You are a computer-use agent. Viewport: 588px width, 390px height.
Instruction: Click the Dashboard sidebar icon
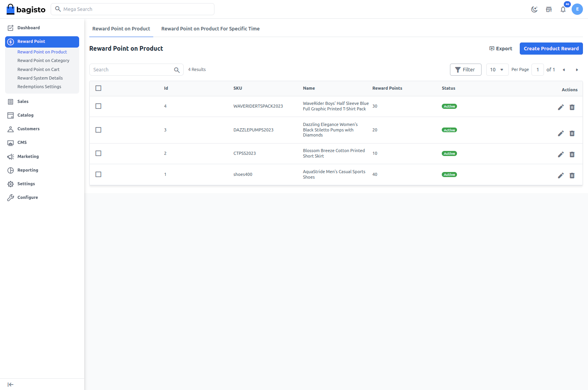(x=11, y=28)
